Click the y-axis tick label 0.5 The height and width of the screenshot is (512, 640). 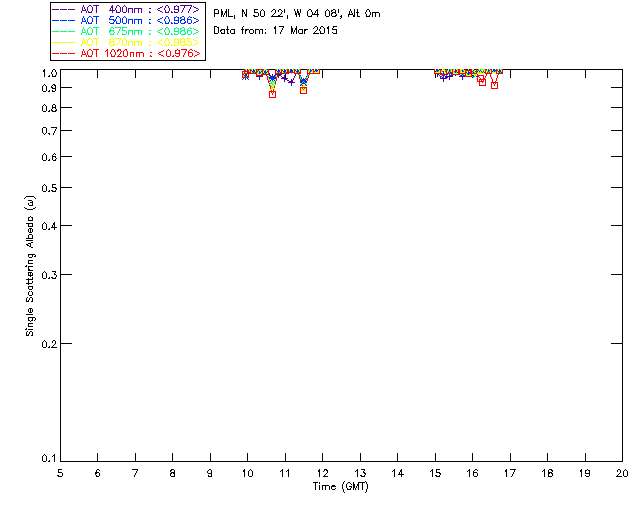pyautogui.click(x=48, y=188)
